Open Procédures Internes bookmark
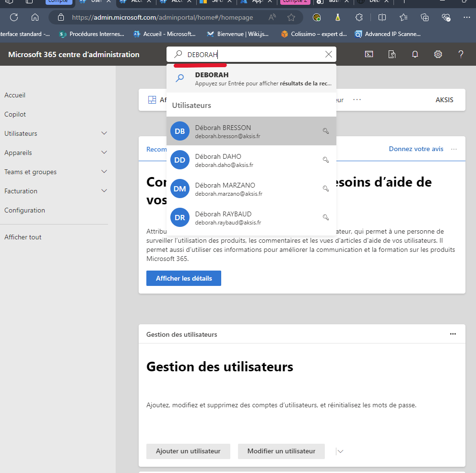 coord(92,34)
